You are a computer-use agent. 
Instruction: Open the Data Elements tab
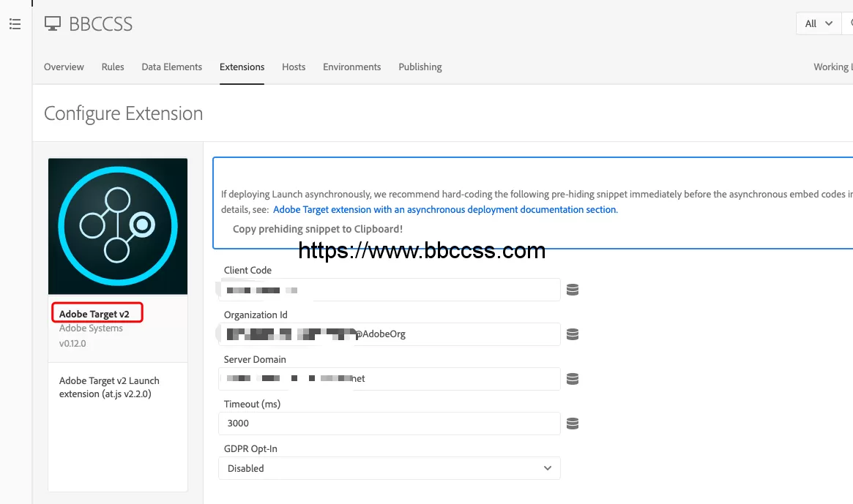pos(172,67)
